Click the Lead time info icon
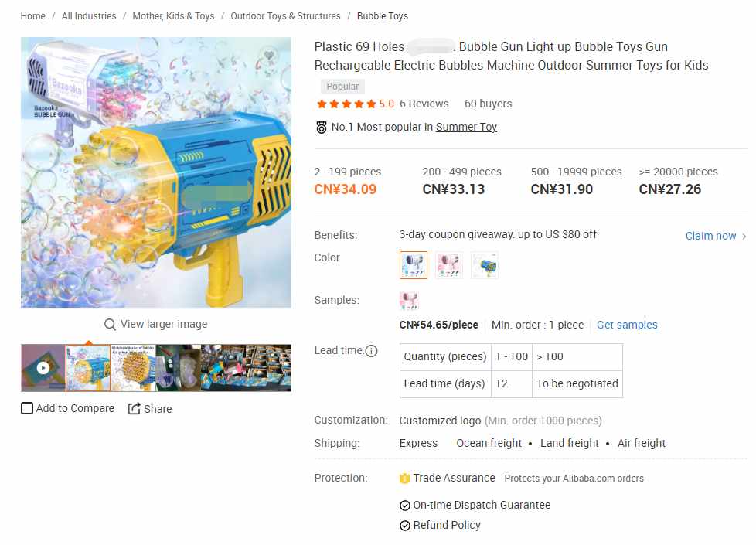The image size is (756, 545). [371, 351]
